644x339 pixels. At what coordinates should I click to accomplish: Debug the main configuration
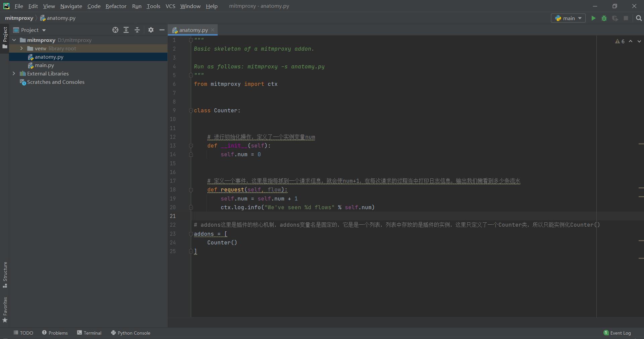[604, 18]
